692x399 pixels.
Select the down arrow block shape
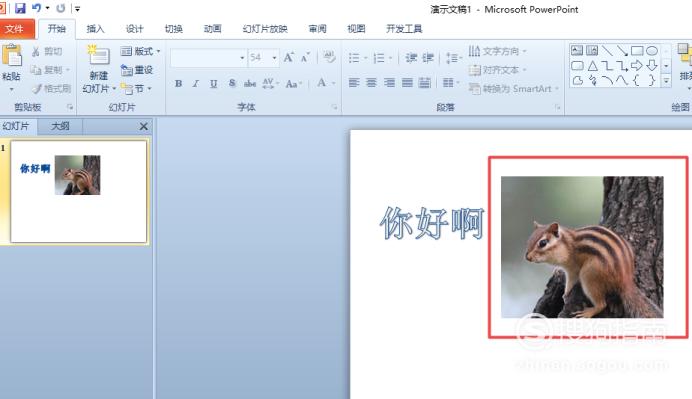652,66
